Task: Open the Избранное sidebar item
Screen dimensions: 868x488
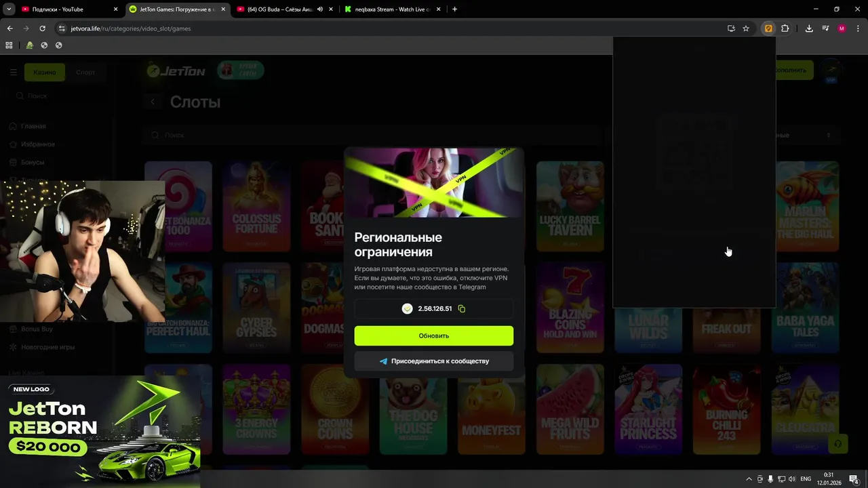Action: [x=37, y=144]
